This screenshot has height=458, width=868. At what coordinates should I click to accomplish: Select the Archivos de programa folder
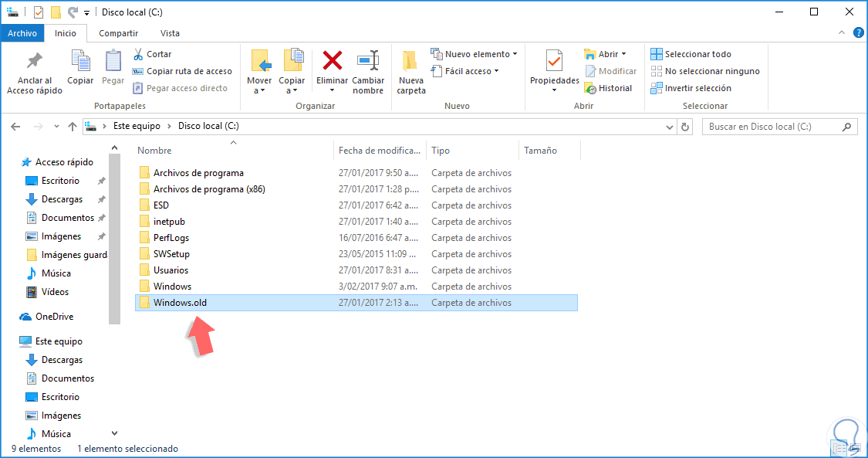click(356, 173)
